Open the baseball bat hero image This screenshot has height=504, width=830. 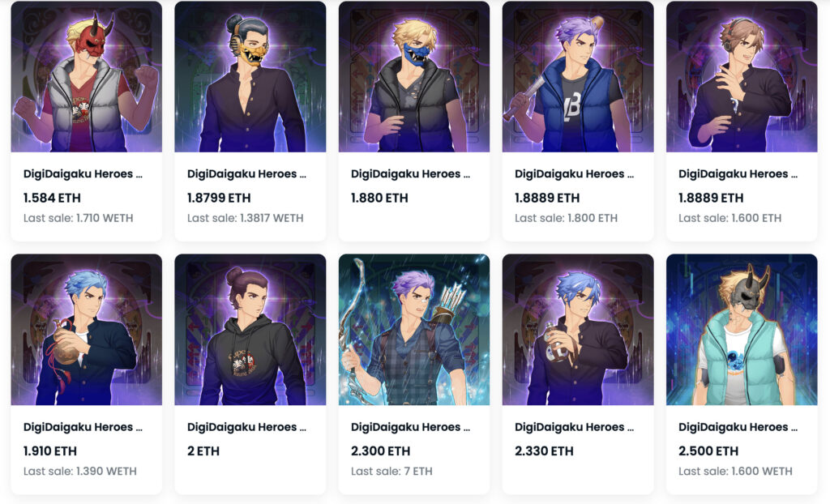578,77
